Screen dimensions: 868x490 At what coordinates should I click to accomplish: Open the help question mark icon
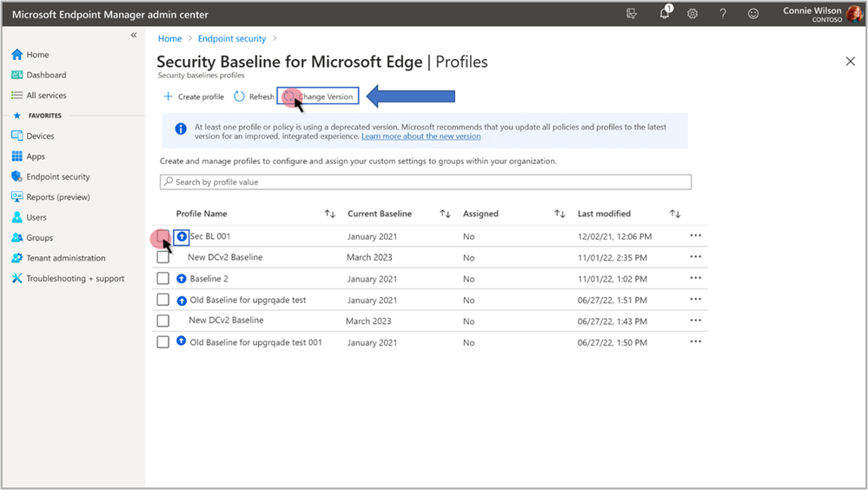tap(723, 14)
